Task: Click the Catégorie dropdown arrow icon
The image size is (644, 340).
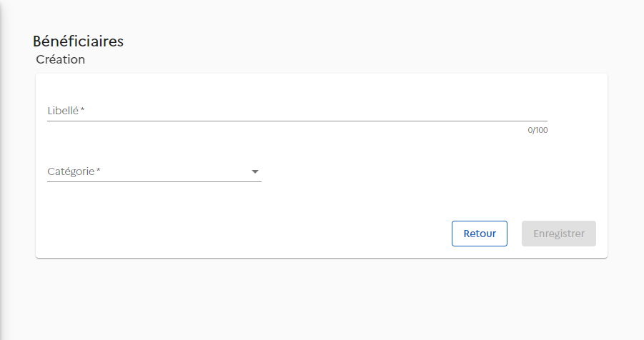Action: point(255,172)
